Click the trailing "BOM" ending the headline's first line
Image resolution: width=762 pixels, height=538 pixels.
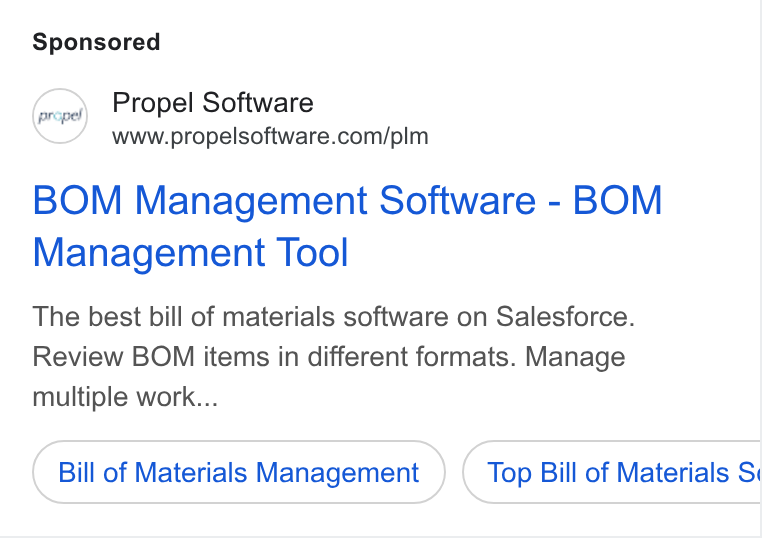[x=617, y=200]
